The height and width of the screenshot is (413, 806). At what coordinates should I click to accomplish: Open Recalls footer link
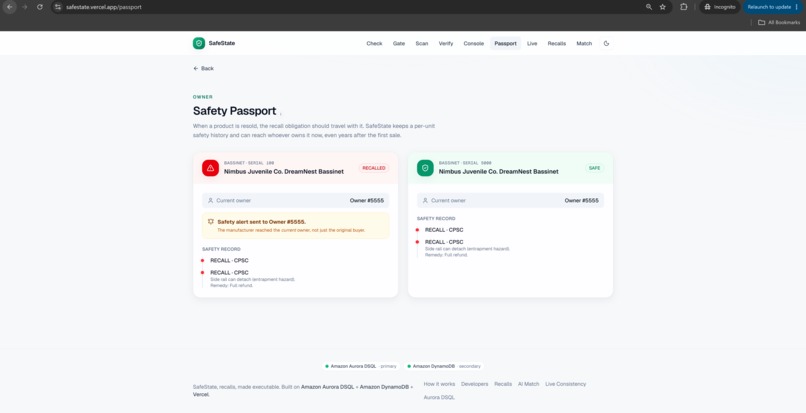coord(503,384)
